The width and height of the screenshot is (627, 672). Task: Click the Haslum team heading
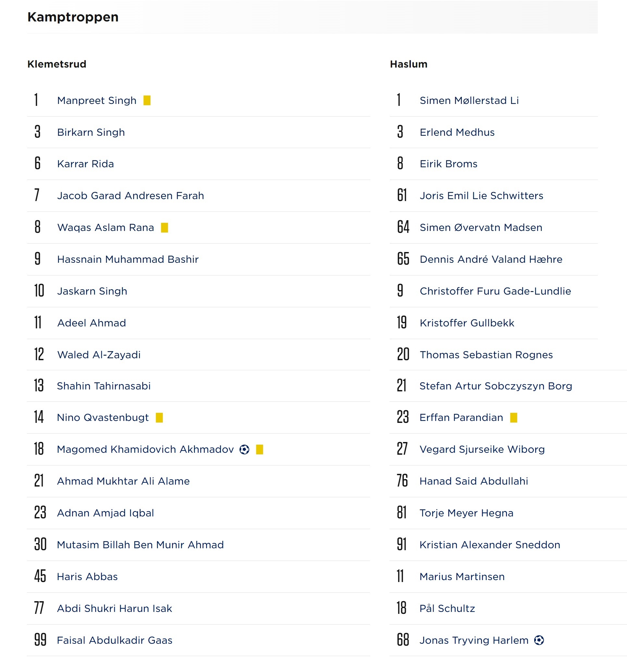click(409, 64)
